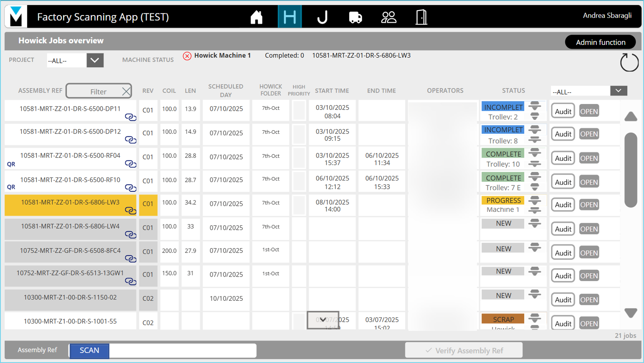
Task: Toggle High Priority box for 6500-RF04
Action: click(x=299, y=158)
